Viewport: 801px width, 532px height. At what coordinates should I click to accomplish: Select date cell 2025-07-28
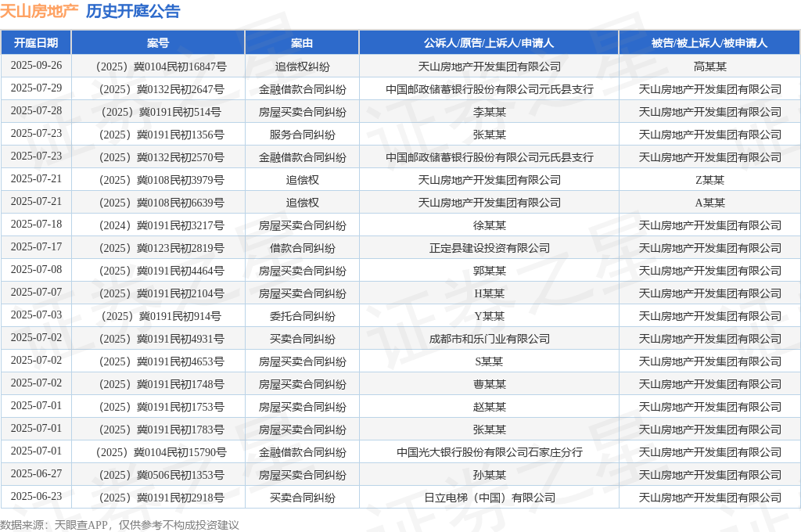(36, 111)
